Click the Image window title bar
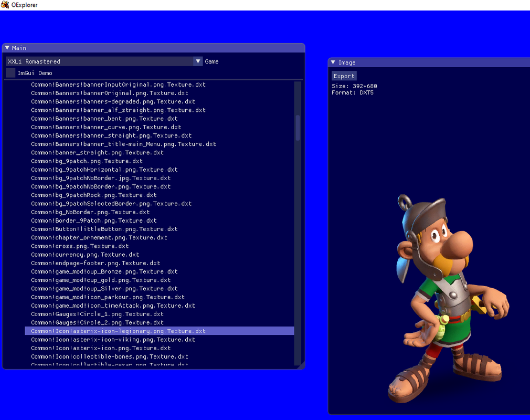530x420 pixels. [x=429, y=62]
